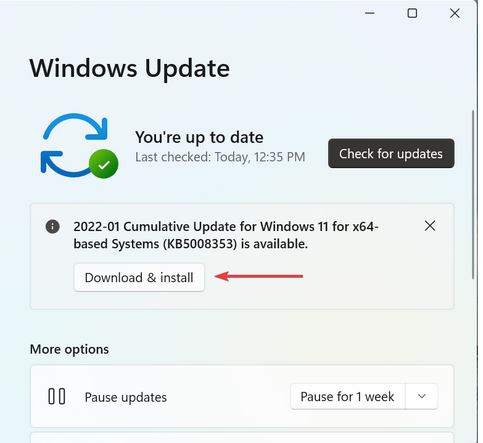Click the 2022-01 Cumulative Update description text
Screen dimensions: 483x443
pos(226,235)
